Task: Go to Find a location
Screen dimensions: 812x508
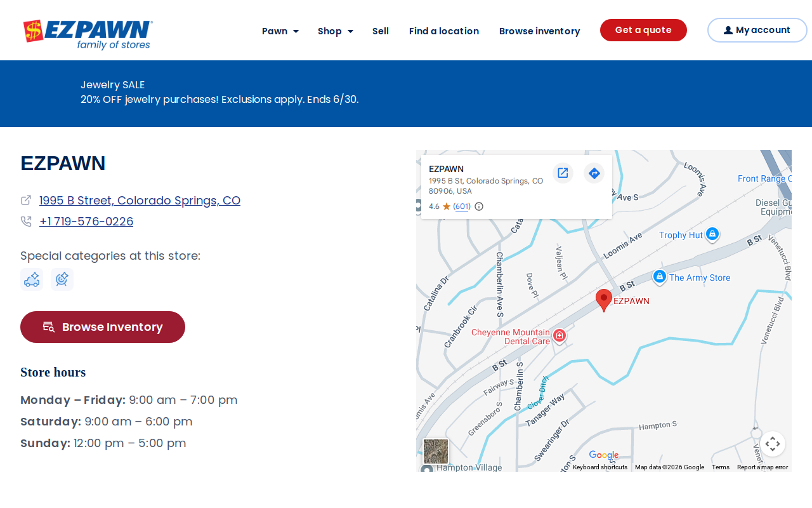Action: pyautogui.click(x=444, y=31)
